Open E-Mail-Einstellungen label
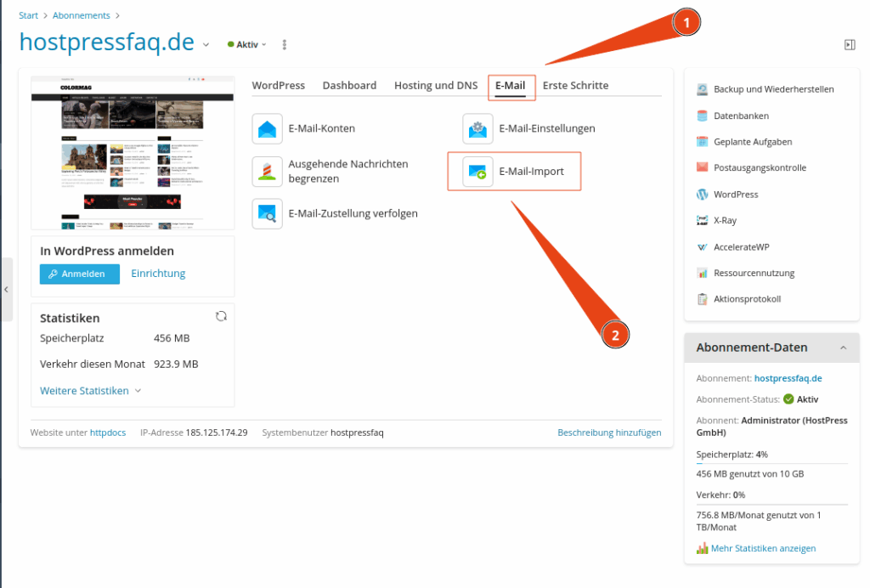This screenshot has width=870, height=588. (547, 128)
